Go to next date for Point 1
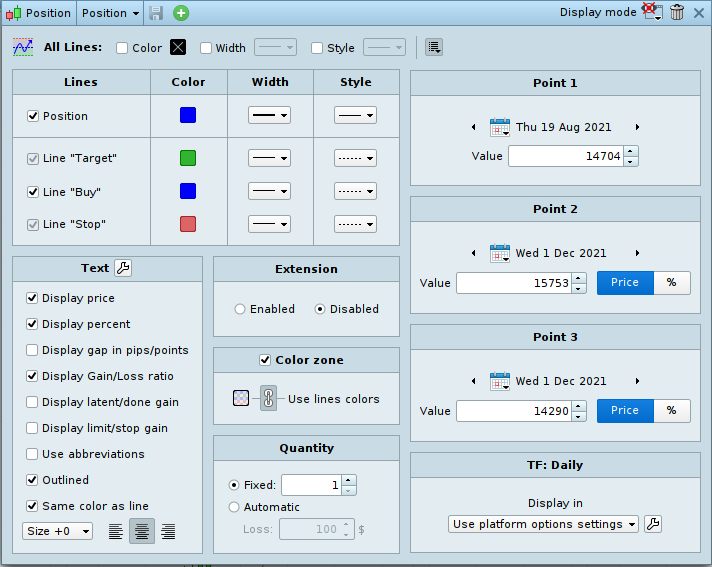The height and width of the screenshot is (567, 712). point(637,127)
